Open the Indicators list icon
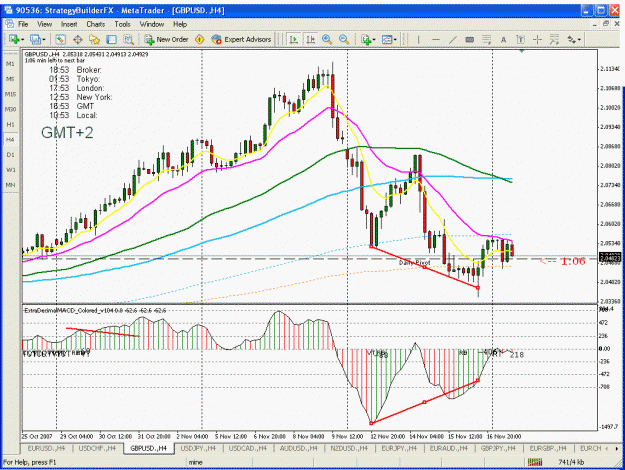The height and width of the screenshot is (470, 625). [366, 39]
